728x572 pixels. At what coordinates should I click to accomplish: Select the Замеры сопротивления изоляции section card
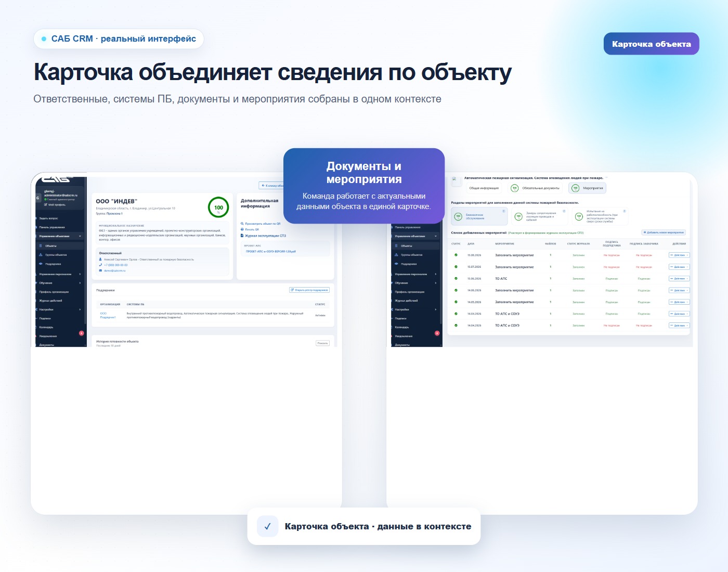click(x=539, y=216)
